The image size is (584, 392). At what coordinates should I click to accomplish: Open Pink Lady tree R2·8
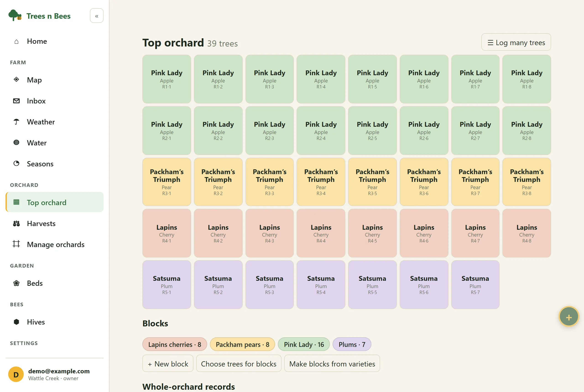(x=527, y=131)
